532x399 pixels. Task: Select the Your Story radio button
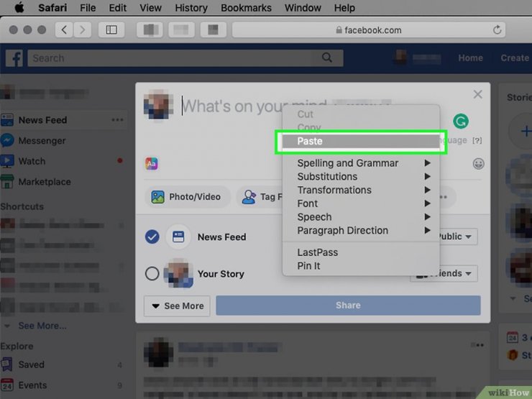(x=152, y=273)
